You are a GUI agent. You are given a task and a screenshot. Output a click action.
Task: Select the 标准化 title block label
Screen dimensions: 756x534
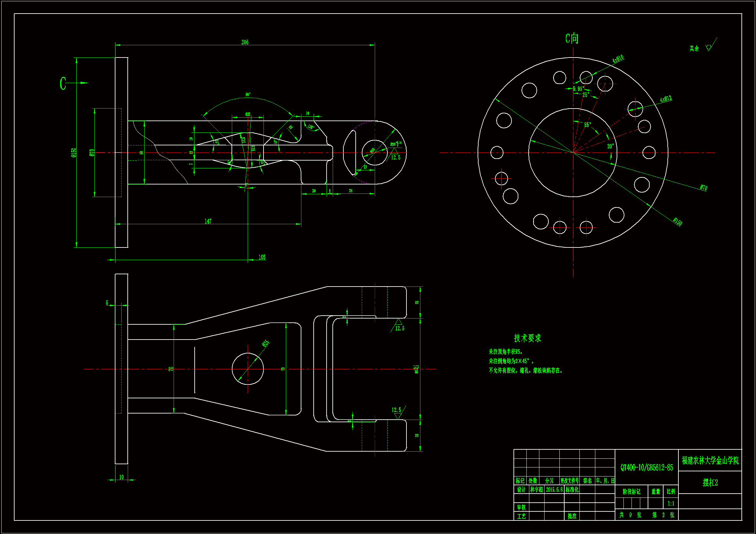[572, 490]
